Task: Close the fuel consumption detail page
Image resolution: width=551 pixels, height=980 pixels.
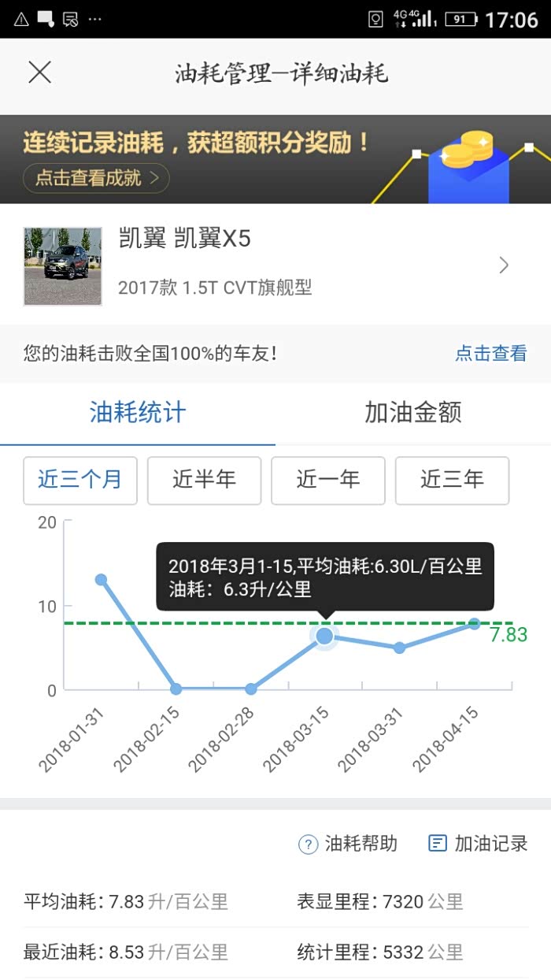Action: (39, 72)
